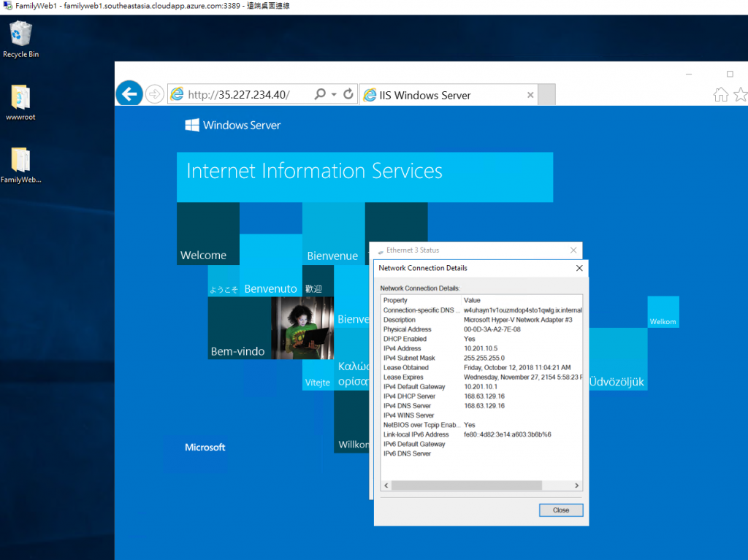This screenshot has width=748, height=560.
Task: Click the browser Home icon
Action: (721, 94)
